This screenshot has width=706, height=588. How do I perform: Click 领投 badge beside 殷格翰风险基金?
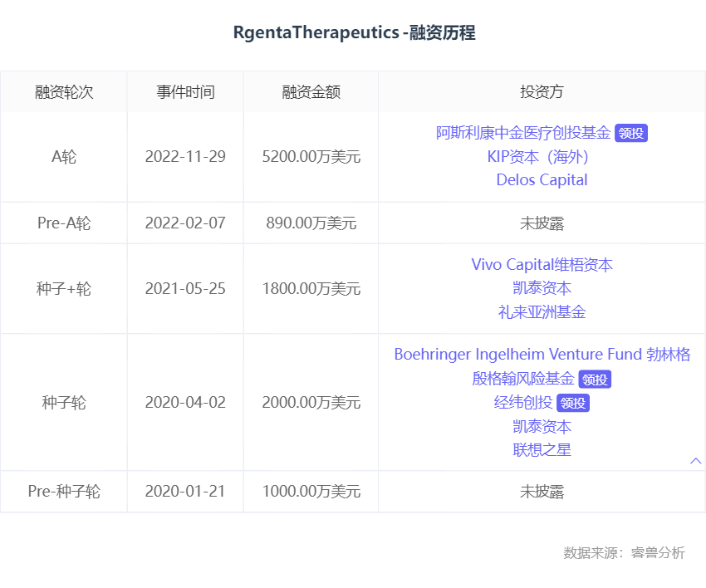[595, 380]
